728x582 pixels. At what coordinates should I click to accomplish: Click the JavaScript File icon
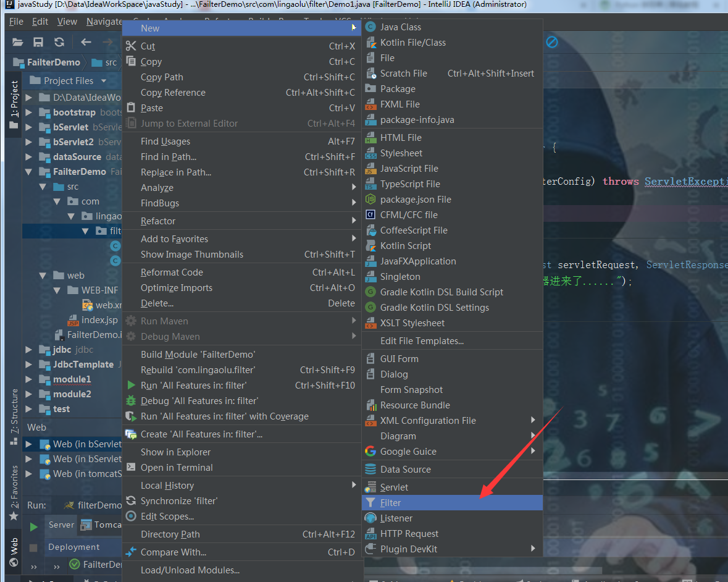(x=370, y=169)
